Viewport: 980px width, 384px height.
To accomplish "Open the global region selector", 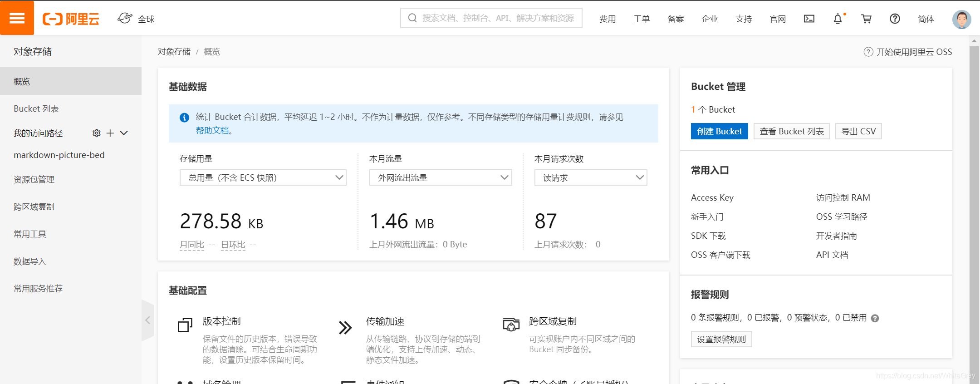I will pyautogui.click(x=136, y=19).
